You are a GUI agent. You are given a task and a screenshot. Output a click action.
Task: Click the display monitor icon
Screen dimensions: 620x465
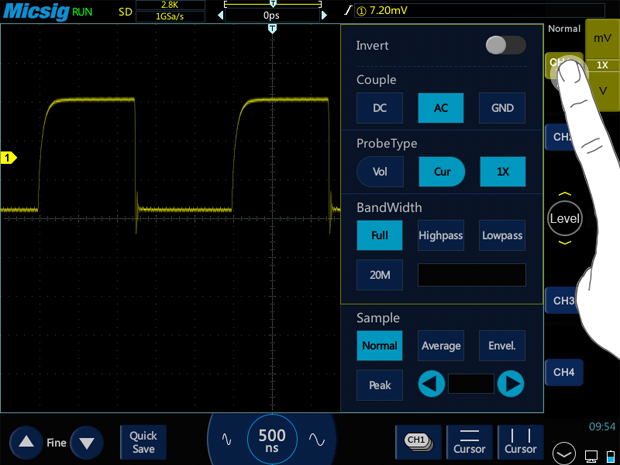591,456
